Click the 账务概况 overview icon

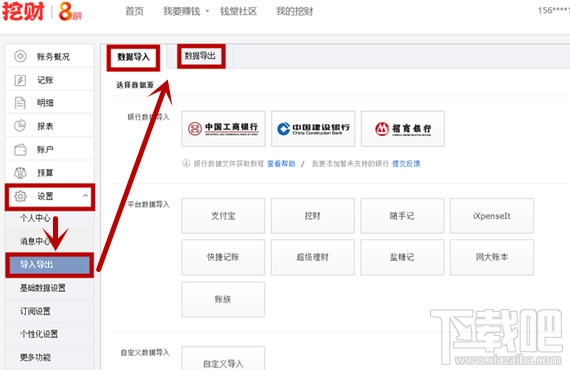(x=20, y=56)
